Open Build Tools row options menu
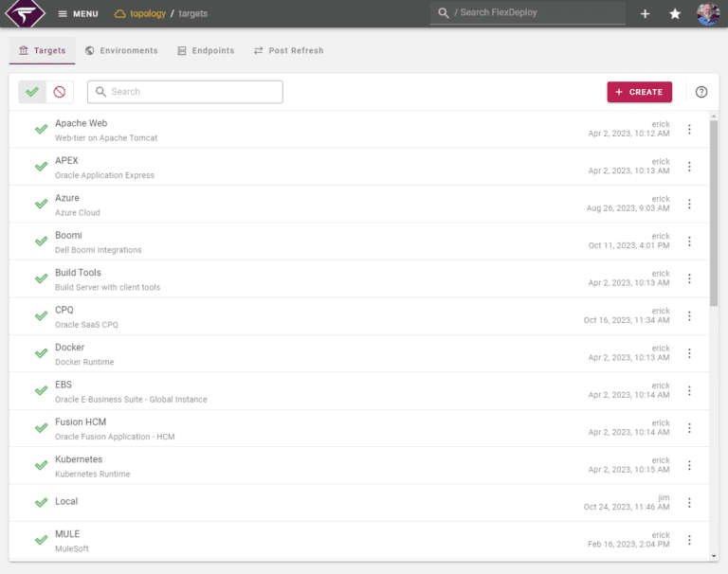 pyautogui.click(x=689, y=278)
